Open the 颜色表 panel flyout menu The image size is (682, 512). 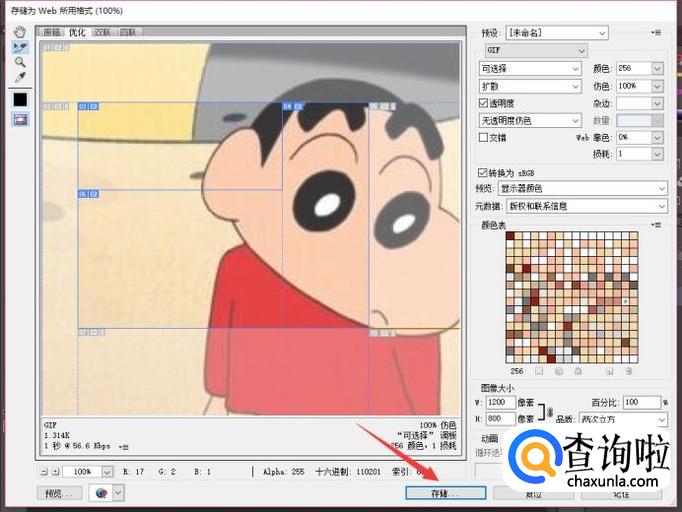[656, 225]
